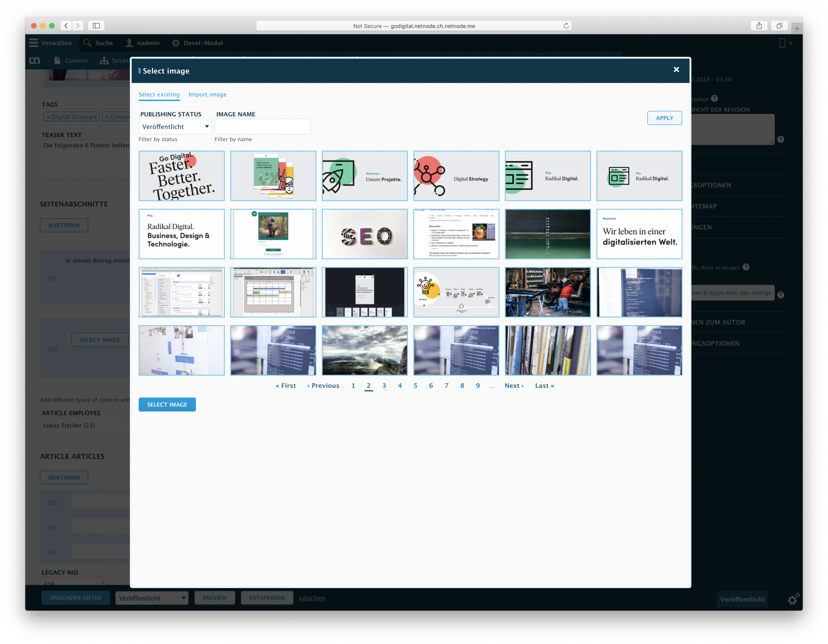Switch to Import image tab

tap(207, 95)
